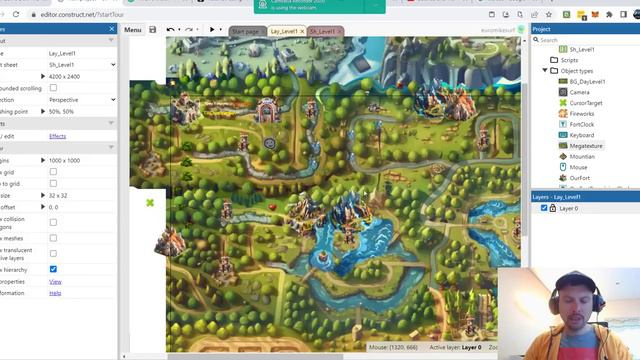
Task: Expand the 0, 0 grid offset property
Action: (x=43, y=207)
